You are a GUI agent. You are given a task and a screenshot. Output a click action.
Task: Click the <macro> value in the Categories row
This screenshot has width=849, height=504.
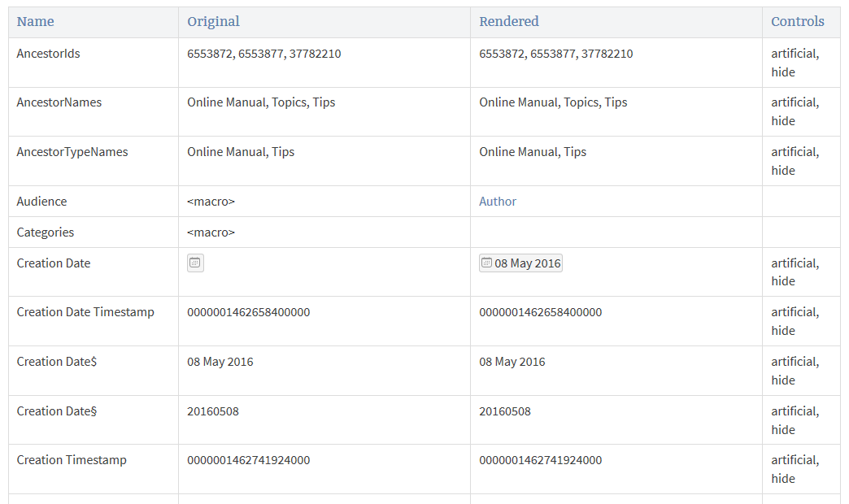pyautogui.click(x=211, y=232)
